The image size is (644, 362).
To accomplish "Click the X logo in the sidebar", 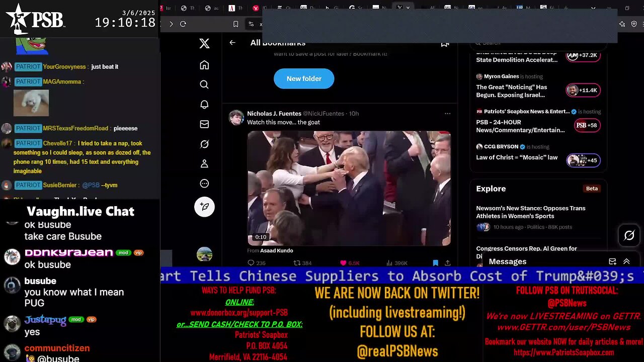I will click(204, 43).
